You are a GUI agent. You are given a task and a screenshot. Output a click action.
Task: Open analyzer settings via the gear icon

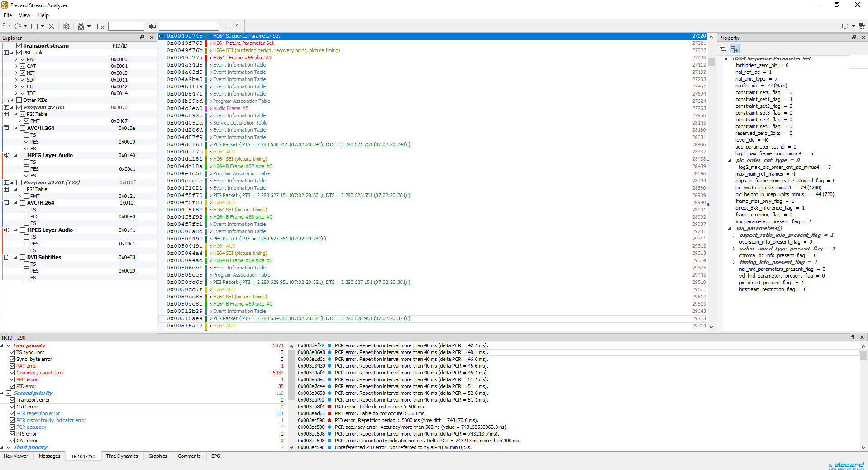(x=66, y=26)
